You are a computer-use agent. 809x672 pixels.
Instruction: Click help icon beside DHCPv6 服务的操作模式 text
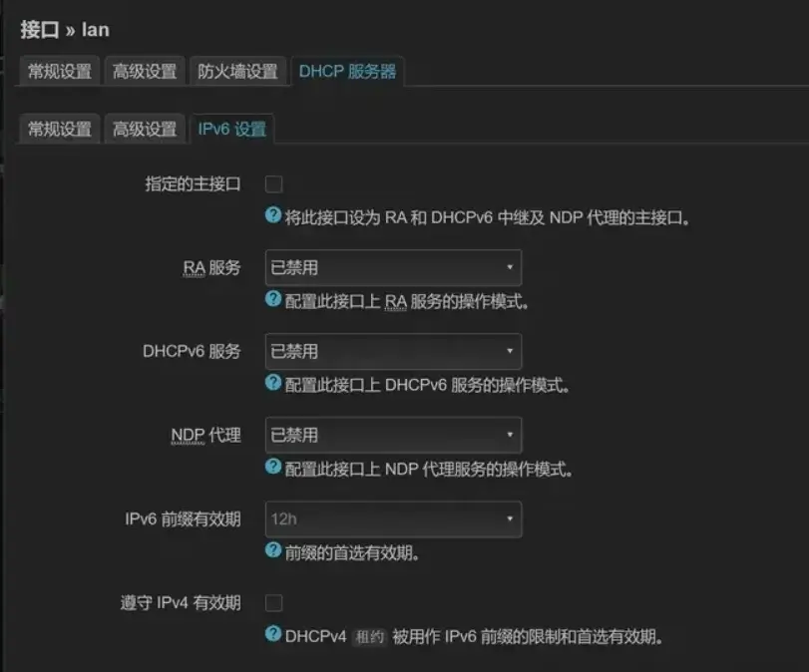[x=273, y=382]
